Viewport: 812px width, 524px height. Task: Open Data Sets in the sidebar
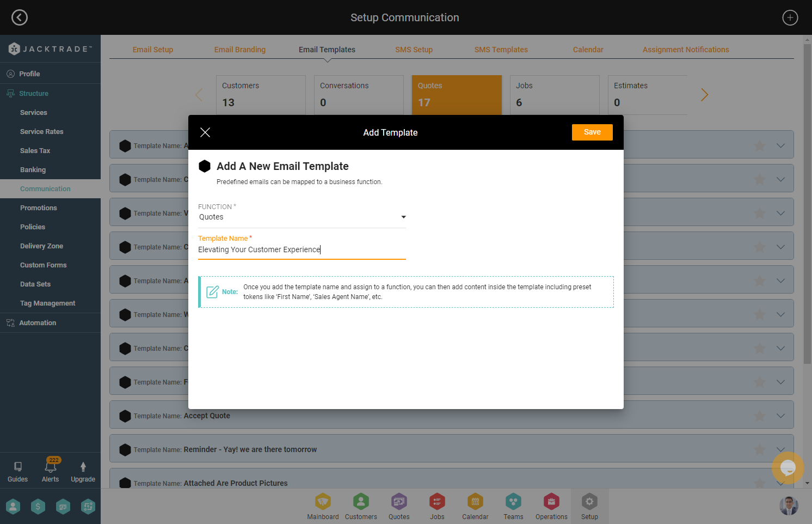(x=35, y=284)
